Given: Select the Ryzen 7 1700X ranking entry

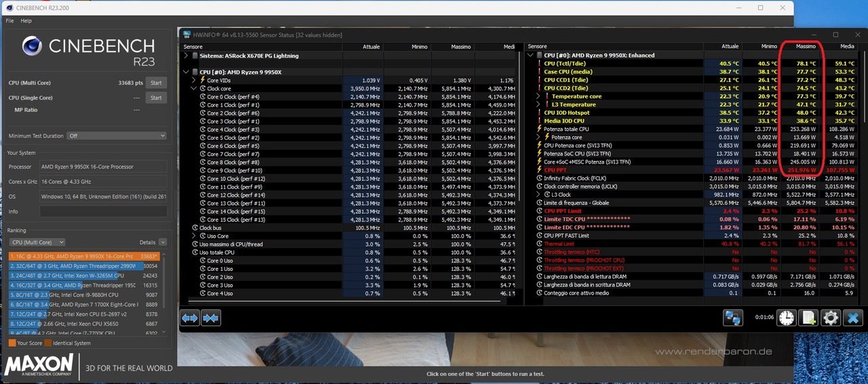Looking at the screenshot, I should [83, 305].
